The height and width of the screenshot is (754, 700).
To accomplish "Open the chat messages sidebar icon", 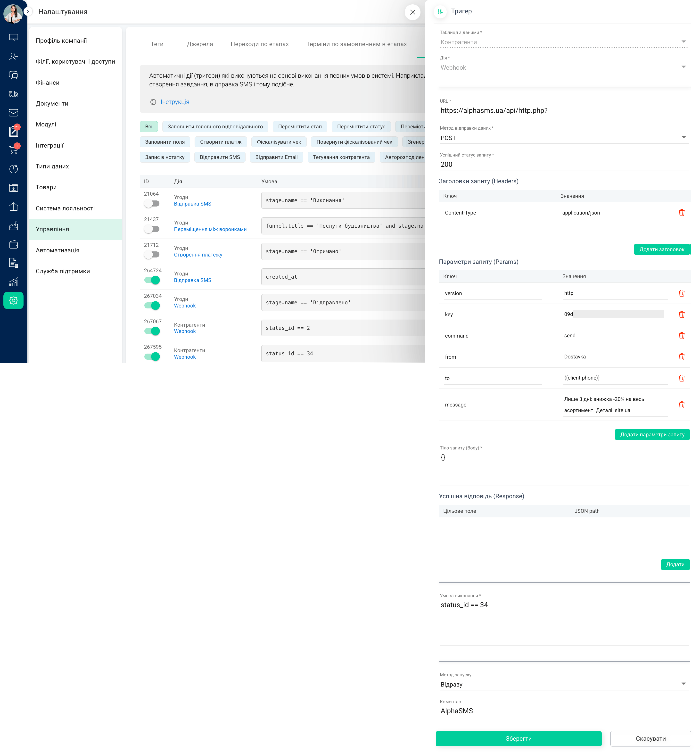I will coord(14,75).
